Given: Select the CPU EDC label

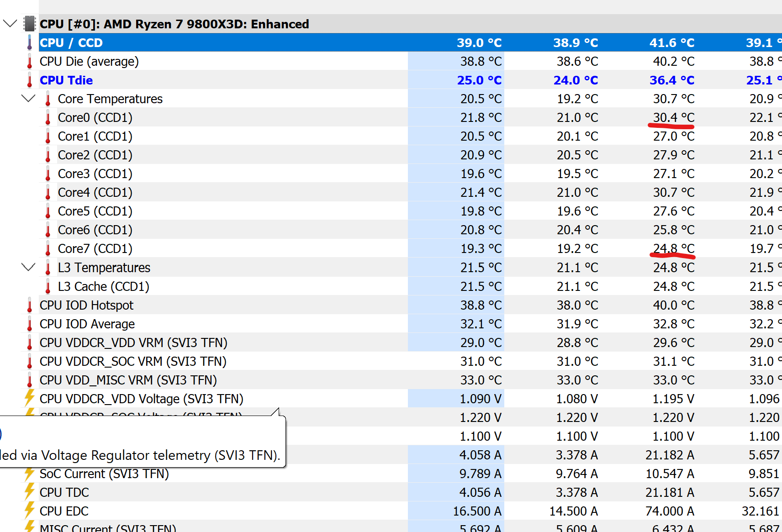Looking at the screenshot, I should coord(64,511).
